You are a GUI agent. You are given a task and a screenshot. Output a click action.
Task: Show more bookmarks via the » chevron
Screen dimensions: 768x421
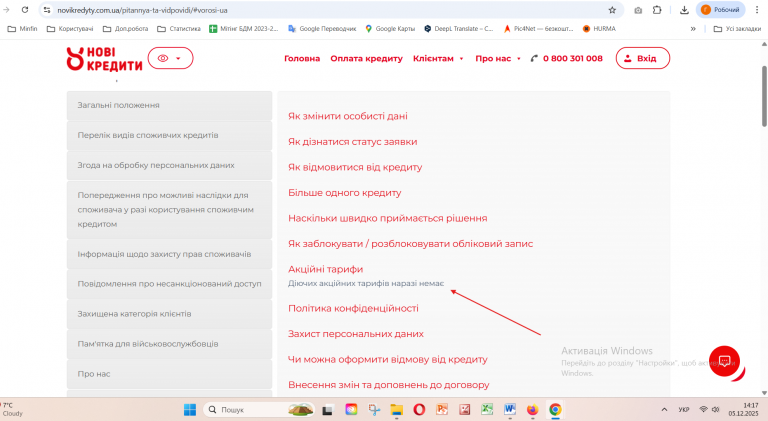coord(693,29)
